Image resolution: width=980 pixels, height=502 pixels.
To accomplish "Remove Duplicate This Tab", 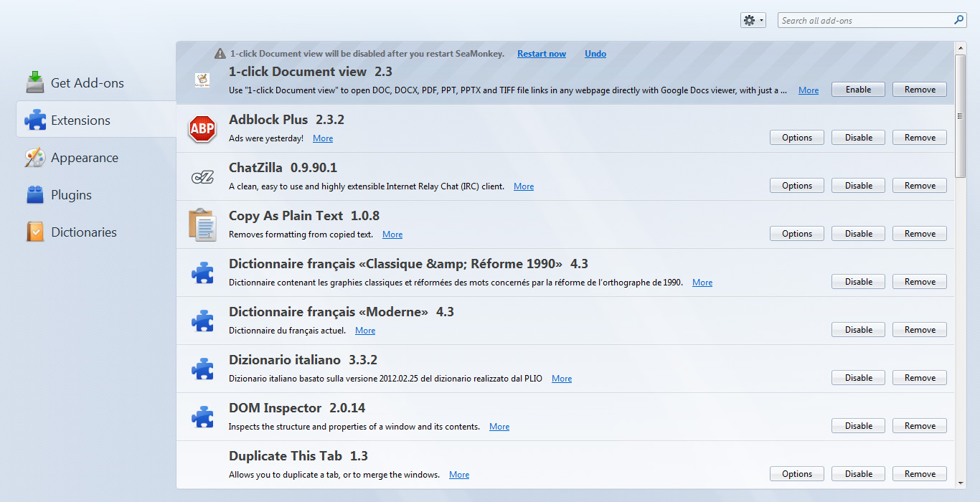I will (x=920, y=474).
